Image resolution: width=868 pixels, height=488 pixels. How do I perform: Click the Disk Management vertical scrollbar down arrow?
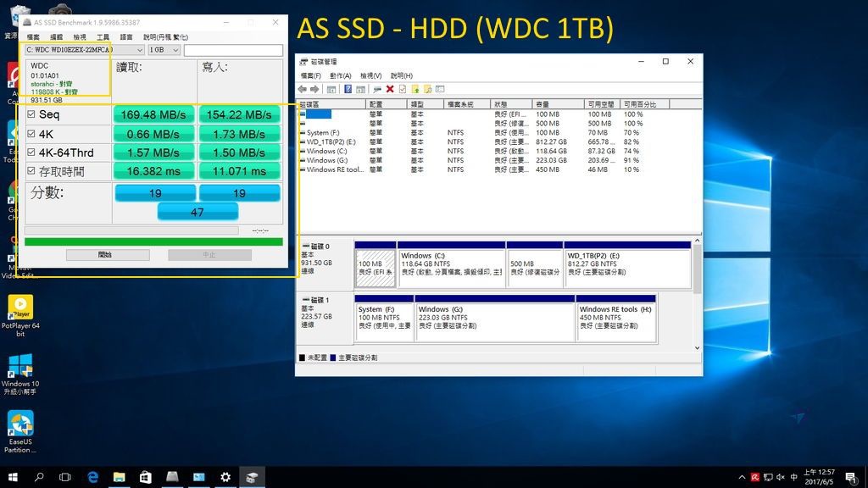[x=698, y=347]
